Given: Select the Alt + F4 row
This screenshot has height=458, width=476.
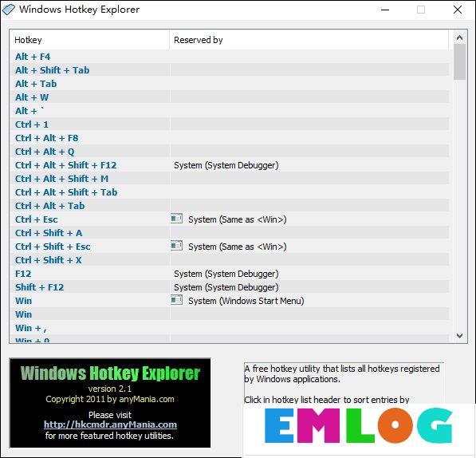Looking at the screenshot, I should [x=230, y=57].
